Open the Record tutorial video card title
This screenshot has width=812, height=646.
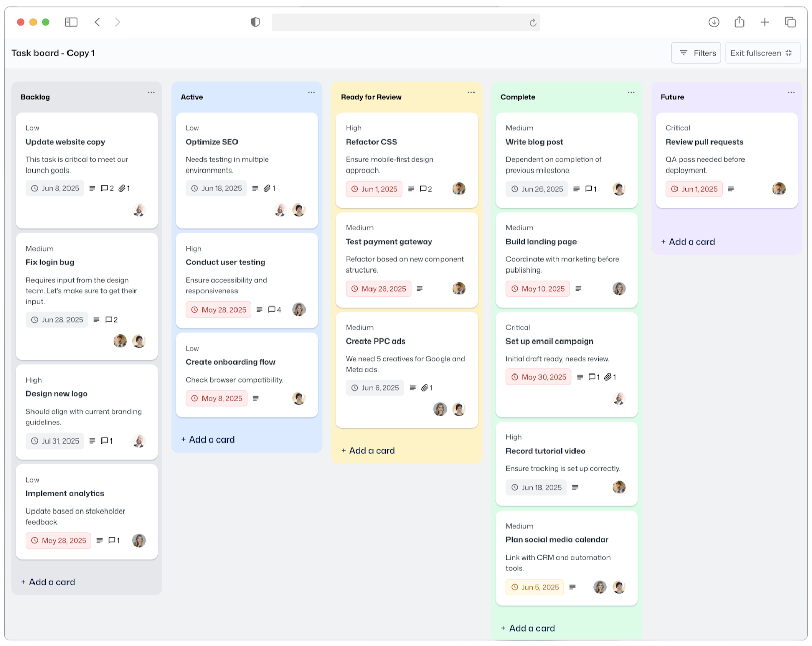[x=545, y=451]
